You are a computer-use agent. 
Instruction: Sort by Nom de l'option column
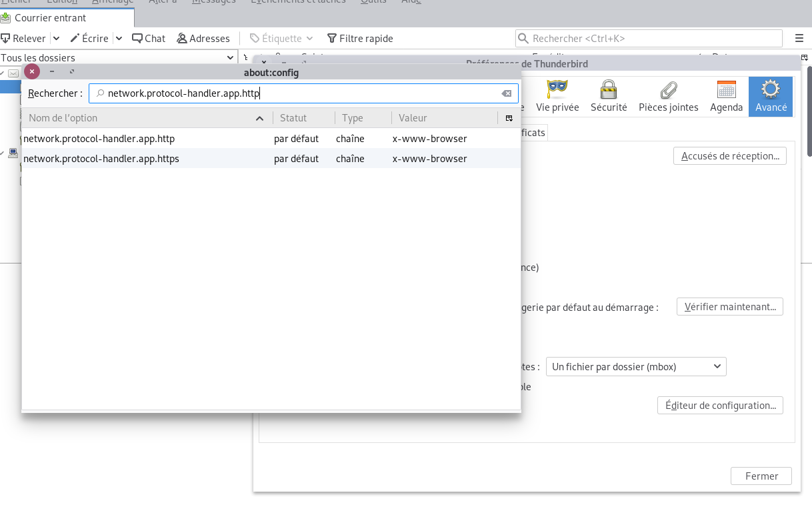[147, 118]
